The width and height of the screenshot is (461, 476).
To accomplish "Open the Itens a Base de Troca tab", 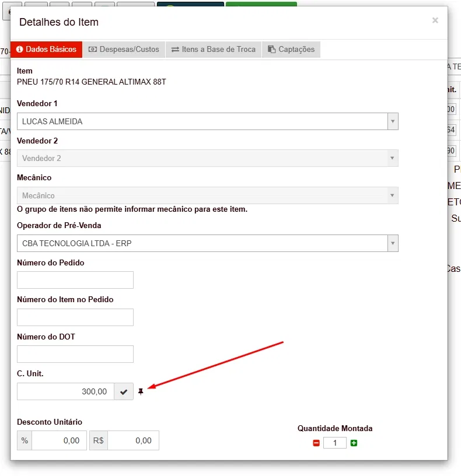I will click(214, 50).
